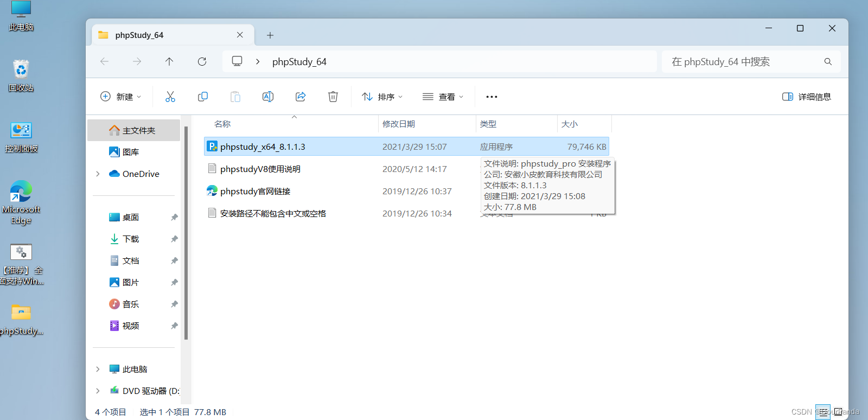Screen dimensions: 868x420
Task: Open the See more ellipsis menu
Action: pyautogui.click(x=492, y=97)
